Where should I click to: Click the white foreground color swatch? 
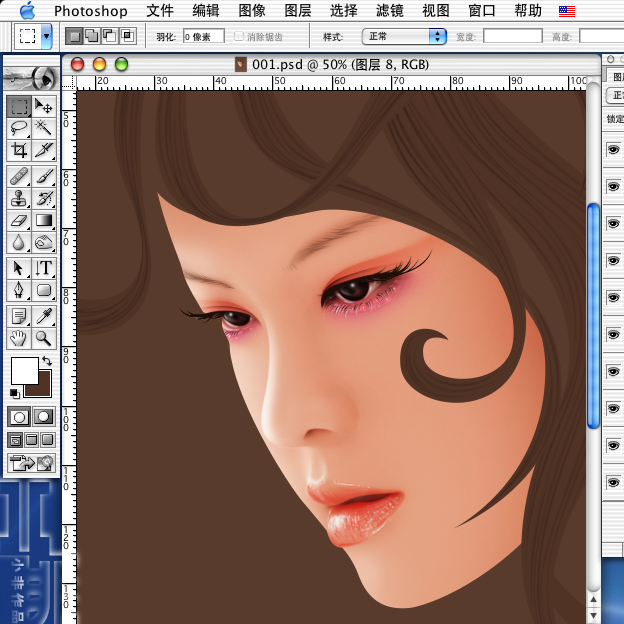pyautogui.click(x=25, y=370)
